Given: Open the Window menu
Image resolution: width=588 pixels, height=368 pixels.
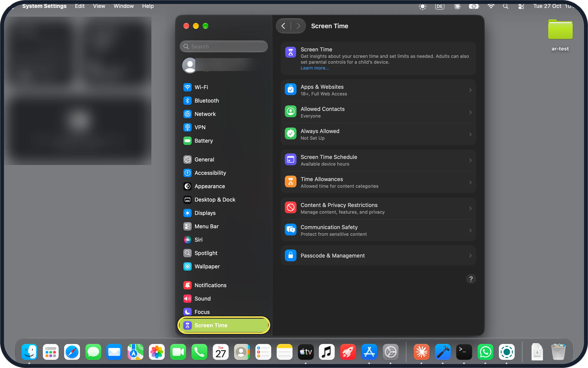Looking at the screenshot, I should pos(124,6).
